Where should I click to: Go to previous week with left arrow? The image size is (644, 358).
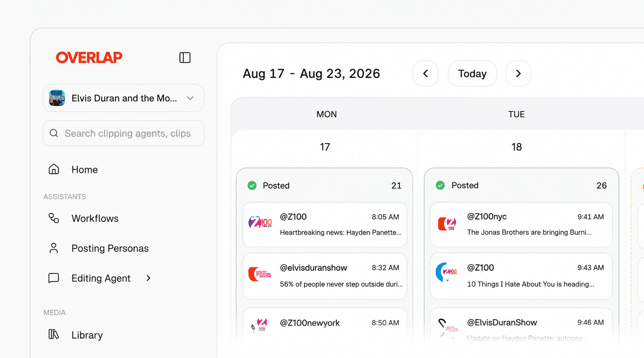tap(426, 74)
